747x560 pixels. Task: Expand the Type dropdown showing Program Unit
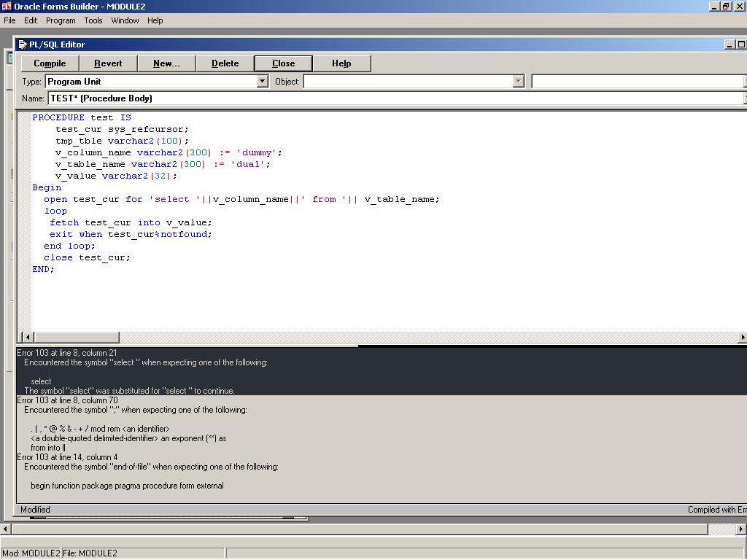[263, 82]
